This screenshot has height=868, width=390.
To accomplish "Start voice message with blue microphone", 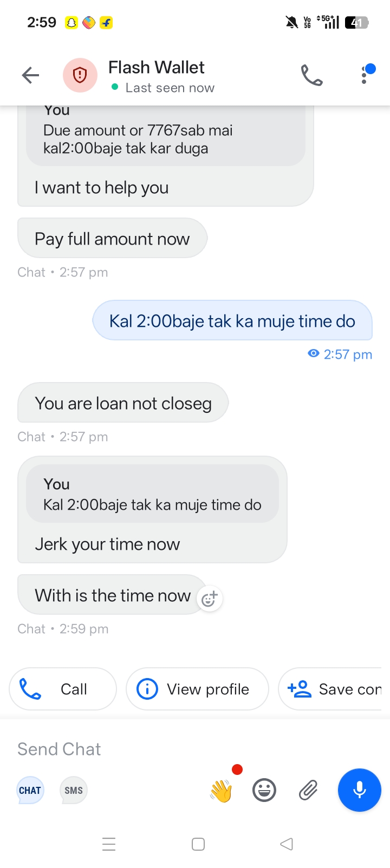I will [x=360, y=790].
